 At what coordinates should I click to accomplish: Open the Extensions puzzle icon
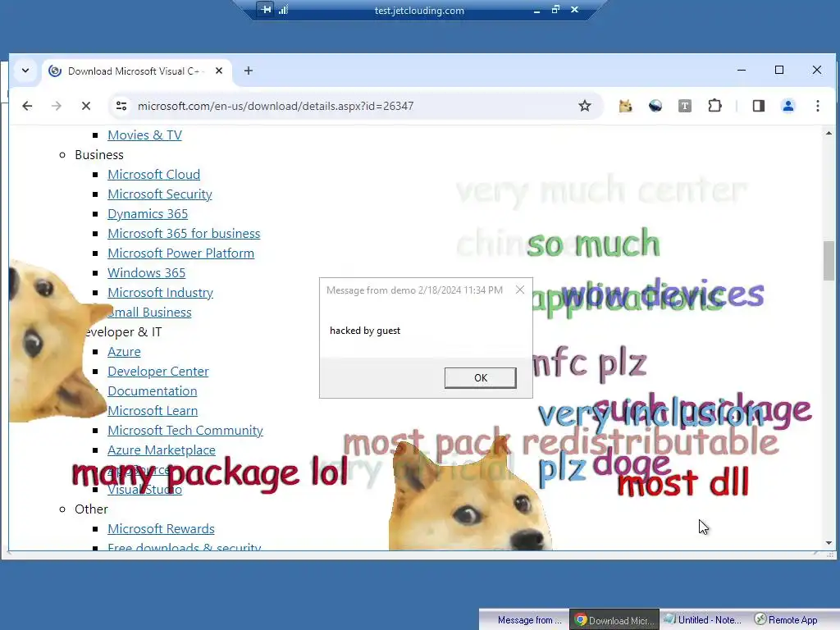coord(714,106)
